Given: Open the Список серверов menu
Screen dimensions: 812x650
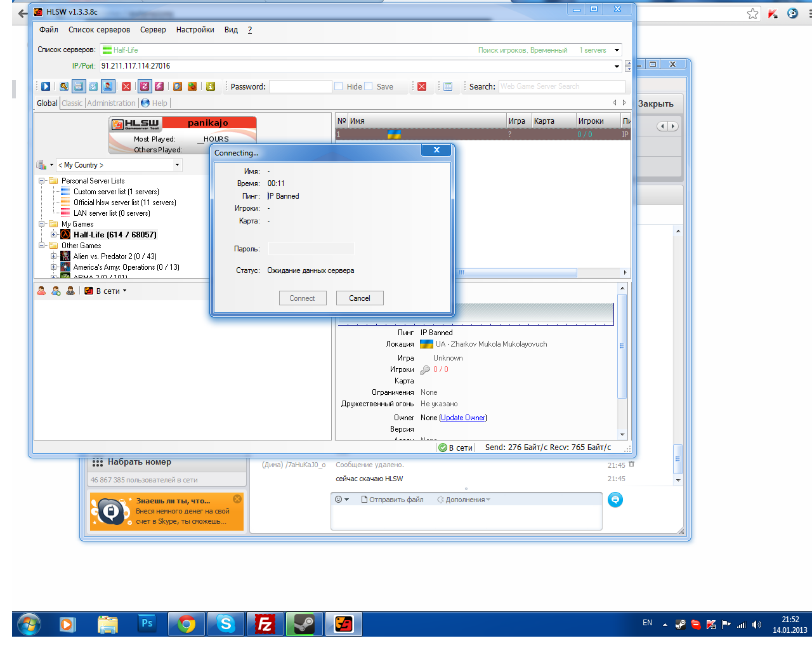Looking at the screenshot, I should tap(100, 30).
